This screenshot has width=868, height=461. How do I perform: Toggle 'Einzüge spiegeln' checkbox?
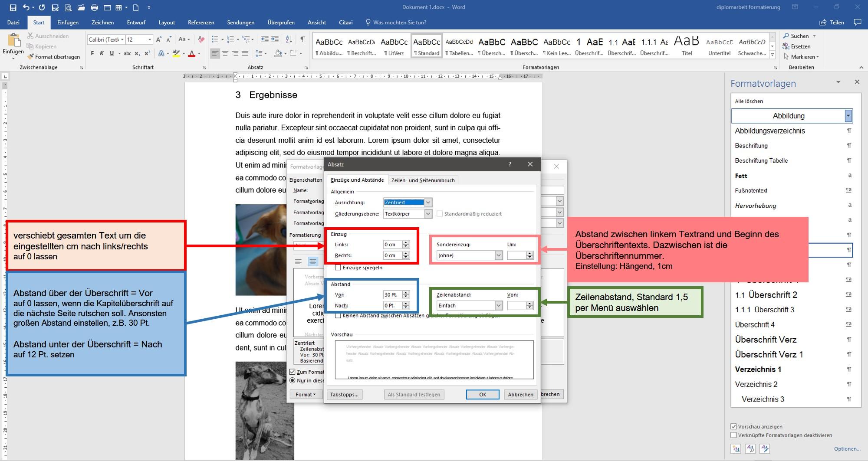[338, 268]
